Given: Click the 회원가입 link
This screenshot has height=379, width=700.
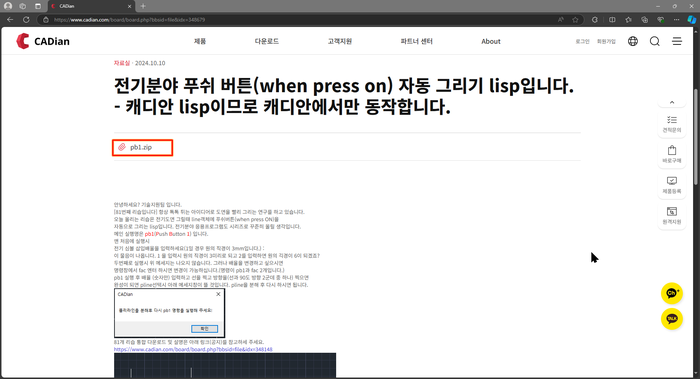Looking at the screenshot, I should coord(606,42).
